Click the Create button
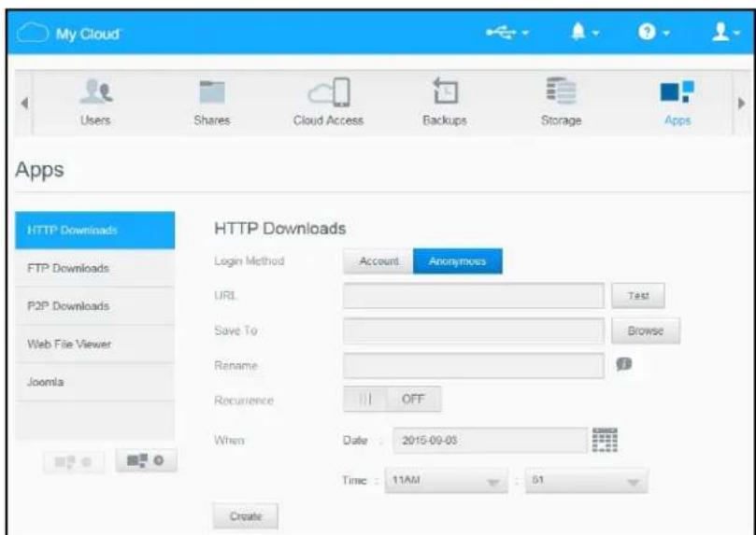Viewport: 756px width, 535px height. 246,516
